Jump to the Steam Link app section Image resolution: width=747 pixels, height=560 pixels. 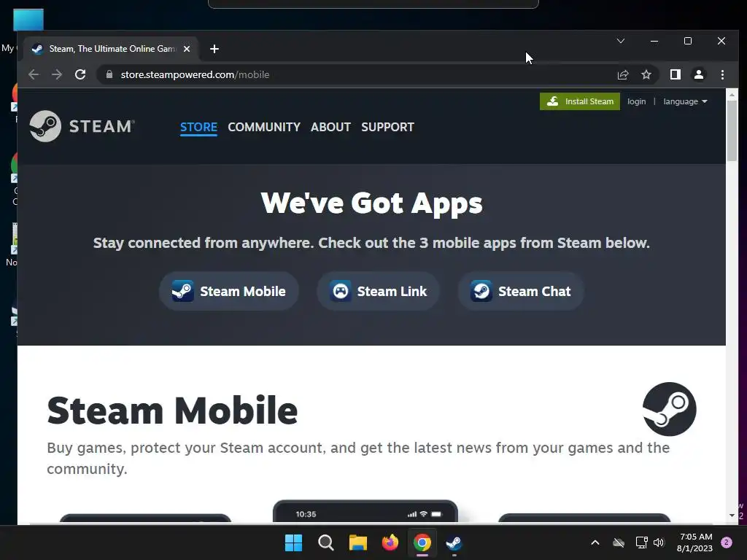click(378, 291)
